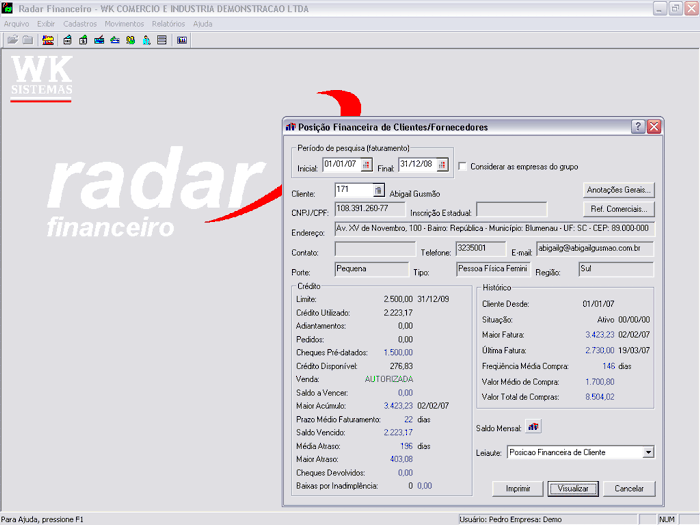700x525 pixels.
Task: Click the bar chart icon in main toolbar
Action: tap(182, 40)
